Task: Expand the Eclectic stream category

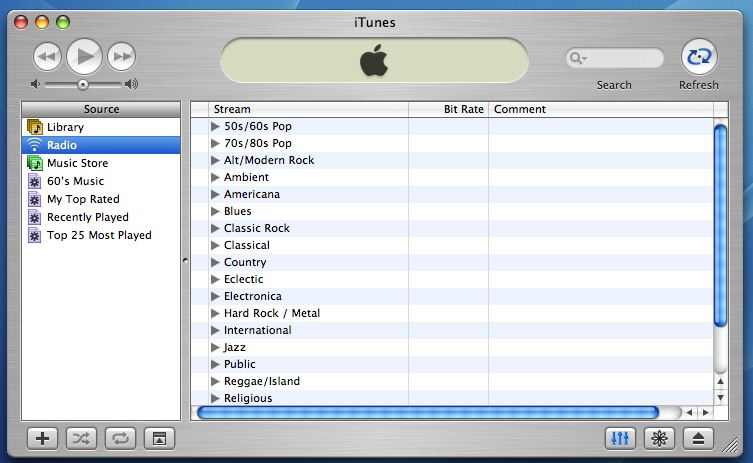Action: [215, 280]
